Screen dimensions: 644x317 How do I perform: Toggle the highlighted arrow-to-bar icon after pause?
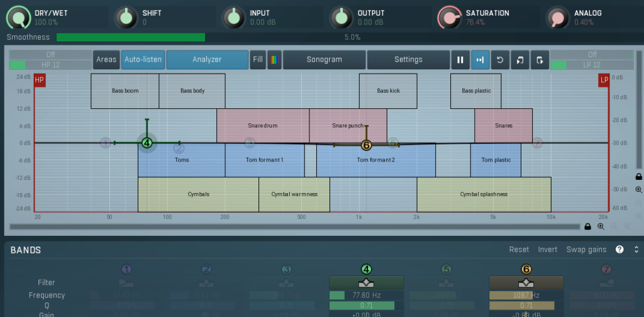(x=480, y=60)
